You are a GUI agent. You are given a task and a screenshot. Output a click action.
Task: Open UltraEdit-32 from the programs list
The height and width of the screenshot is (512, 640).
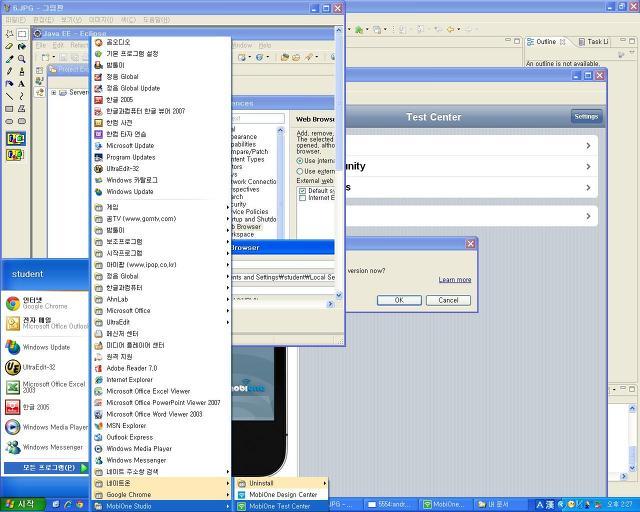(x=161, y=169)
